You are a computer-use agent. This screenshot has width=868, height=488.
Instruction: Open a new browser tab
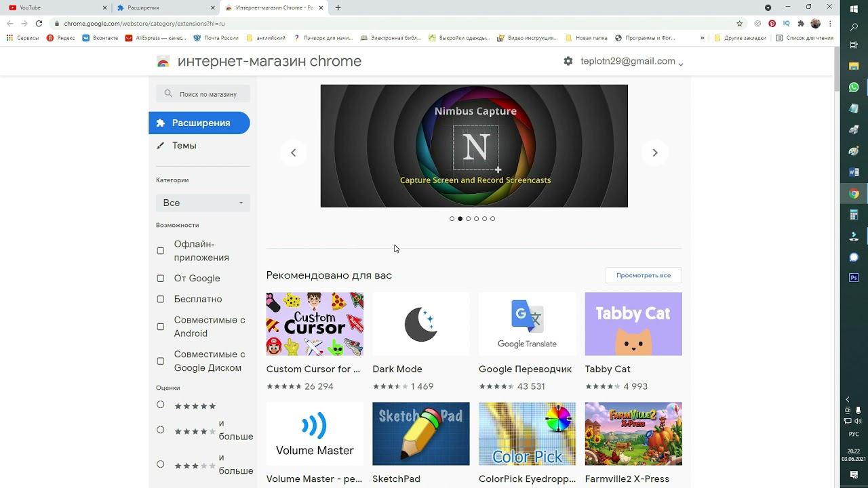coord(338,7)
